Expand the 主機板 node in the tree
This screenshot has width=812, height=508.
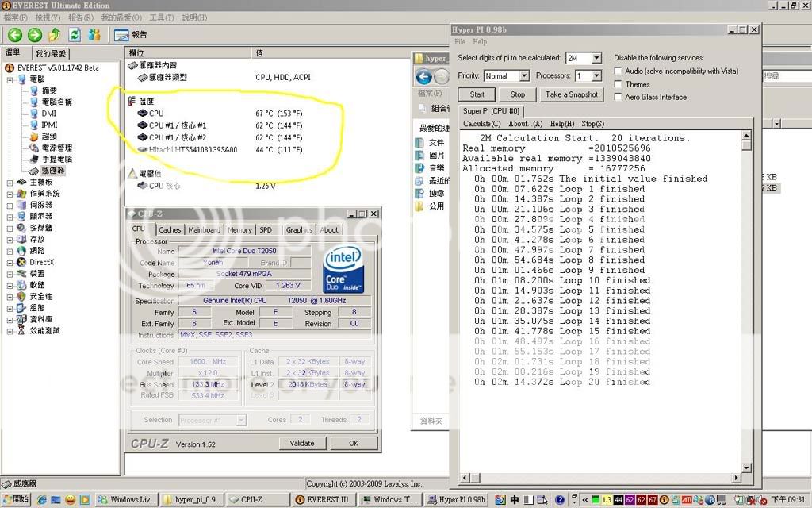coord(10,183)
